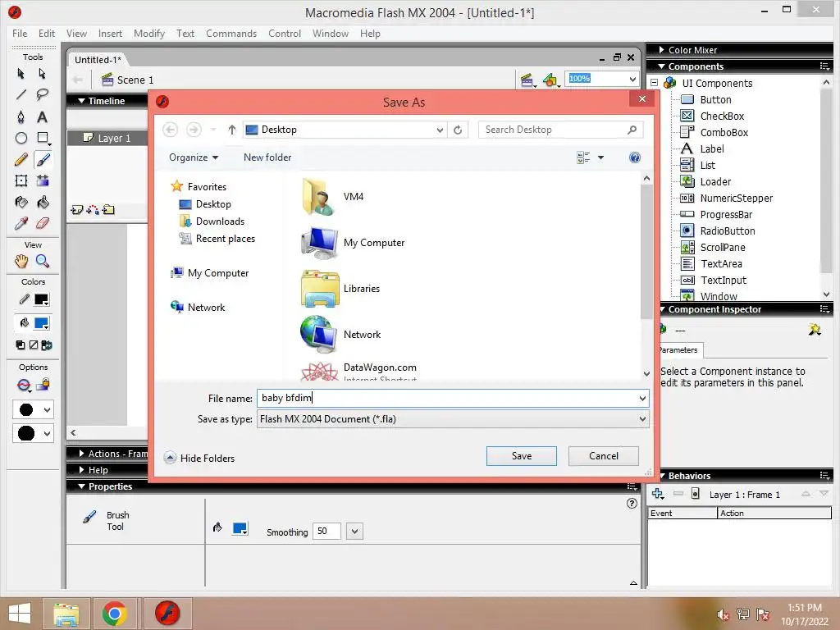Open the Commands menu
This screenshot has height=630, width=840.
[231, 33]
